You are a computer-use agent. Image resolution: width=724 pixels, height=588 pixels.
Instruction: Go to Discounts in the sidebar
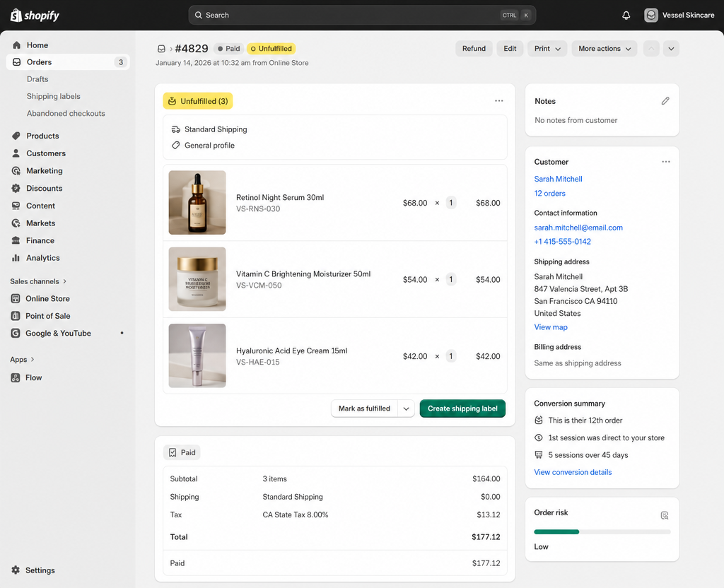[x=45, y=188]
